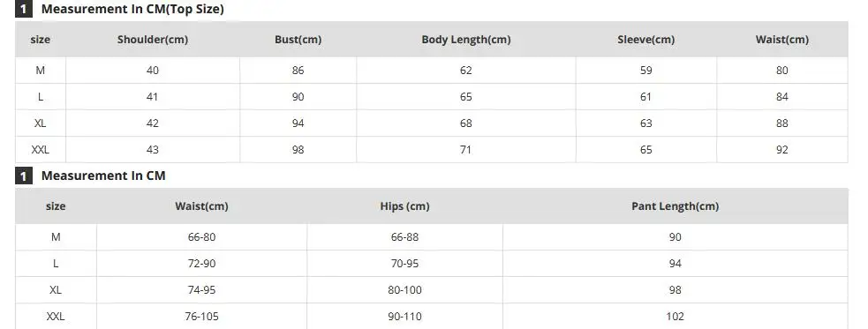The width and height of the screenshot is (868, 329).
Task: Select the Bust(cm) column header
Action: click(x=298, y=40)
